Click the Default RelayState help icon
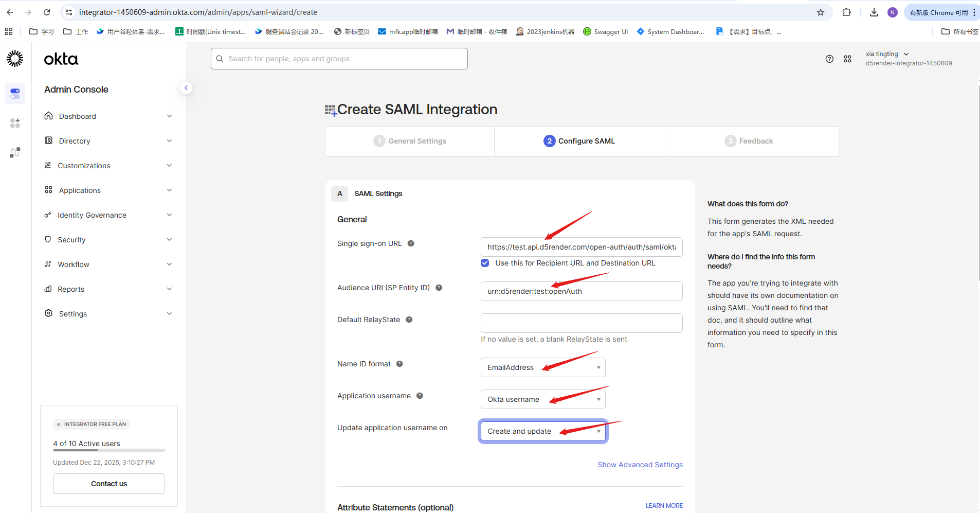The width and height of the screenshot is (980, 513). pos(409,320)
